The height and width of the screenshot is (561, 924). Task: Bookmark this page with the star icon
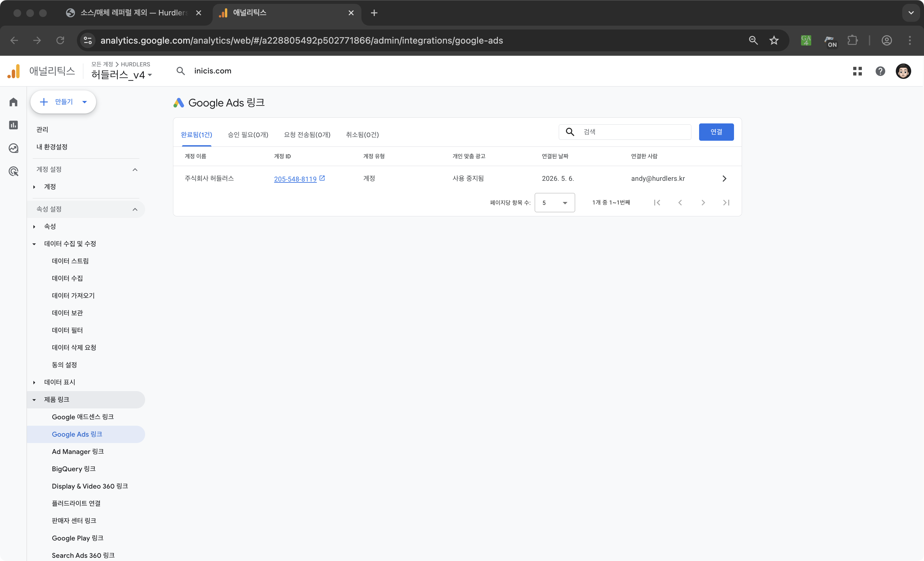click(x=774, y=40)
